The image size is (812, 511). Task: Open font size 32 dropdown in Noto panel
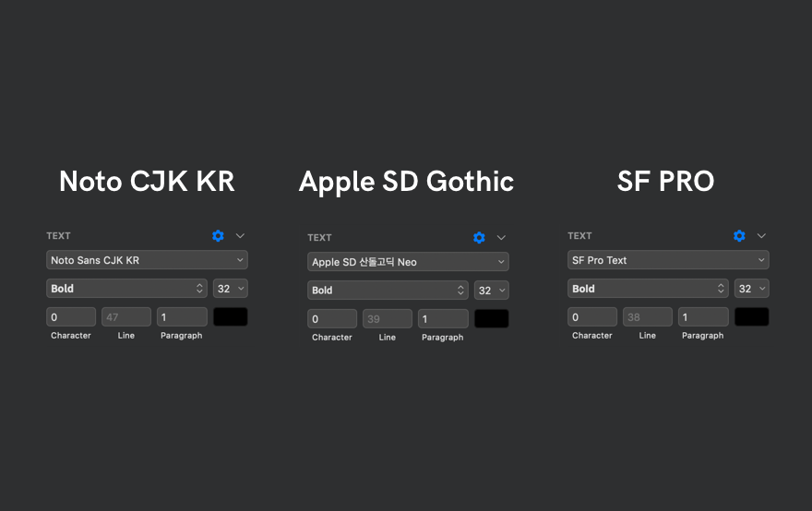(231, 289)
